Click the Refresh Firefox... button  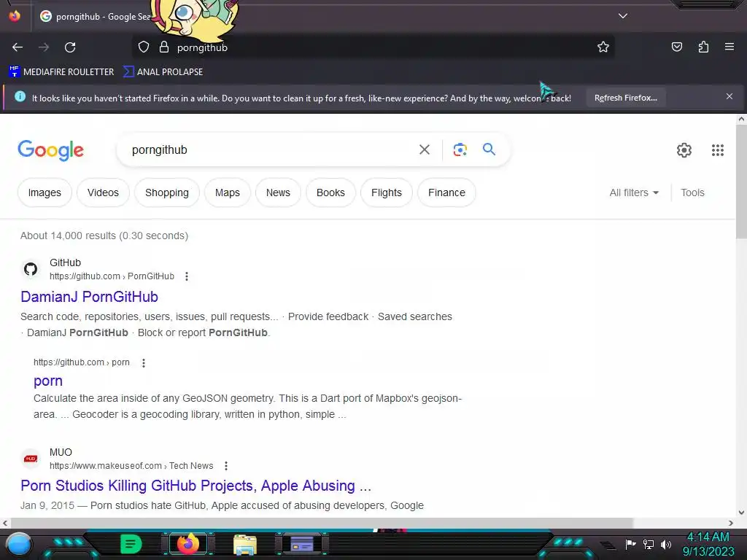point(625,98)
